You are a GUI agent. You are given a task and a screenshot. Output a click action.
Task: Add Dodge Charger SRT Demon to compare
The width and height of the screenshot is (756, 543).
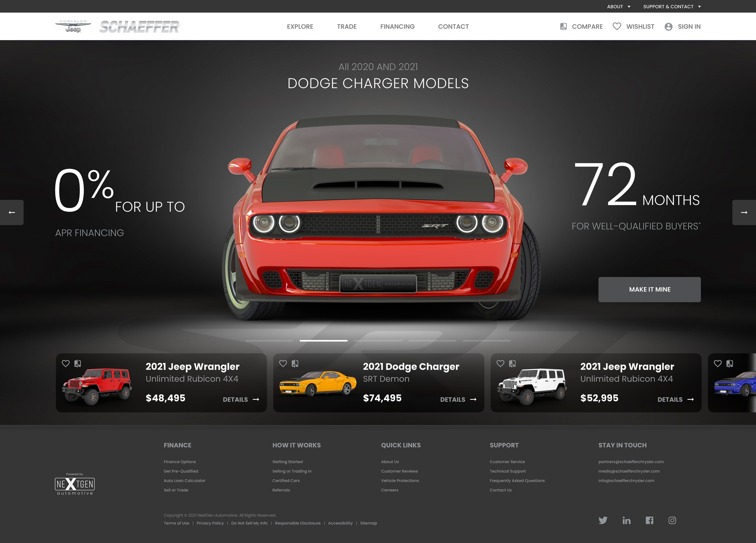point(295,363)
